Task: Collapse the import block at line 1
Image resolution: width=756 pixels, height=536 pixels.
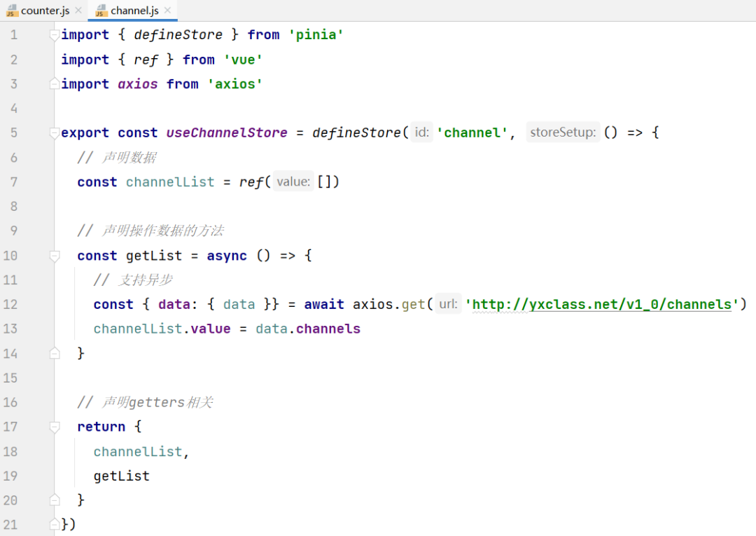Action: click(x=55, y=35)
